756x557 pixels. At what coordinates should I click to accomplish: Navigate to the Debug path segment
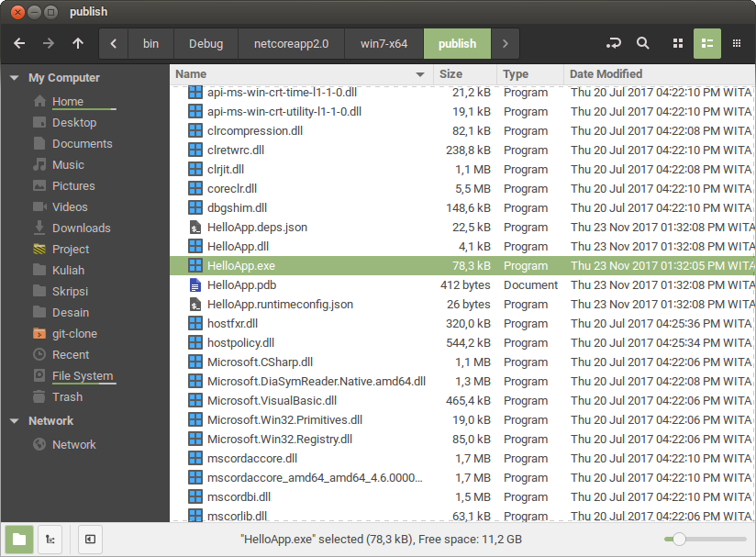coord(206,43)
